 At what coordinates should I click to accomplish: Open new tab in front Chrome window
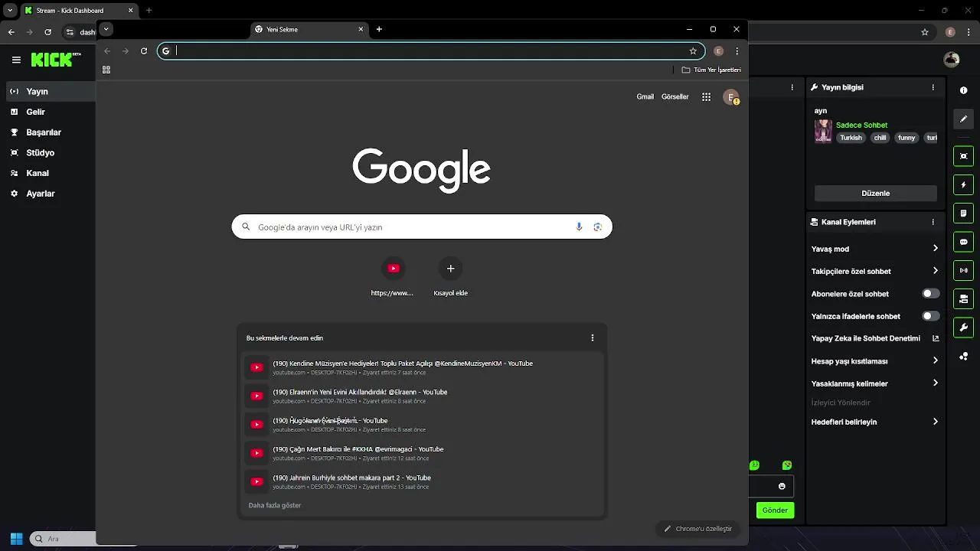(379, 29)
